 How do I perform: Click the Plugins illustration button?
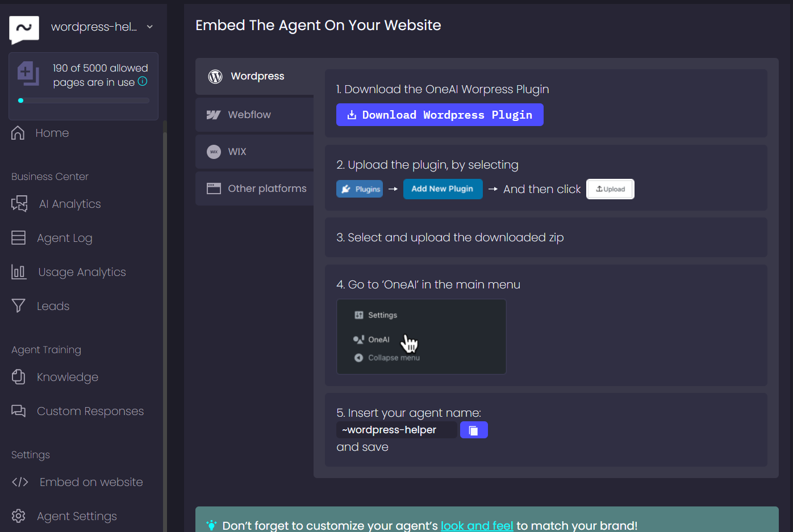[360, 189]
